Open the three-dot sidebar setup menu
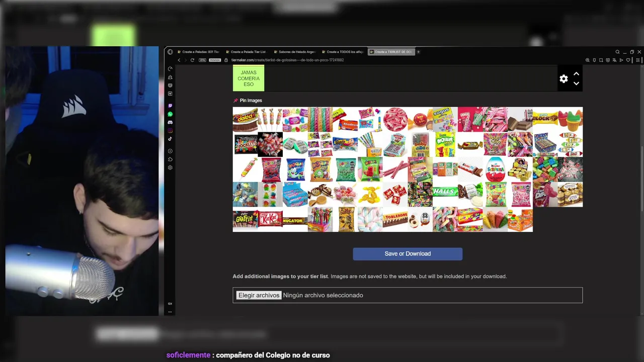This screenshot has height=362, width=644. pyautogui.click(x=170, y=312)
